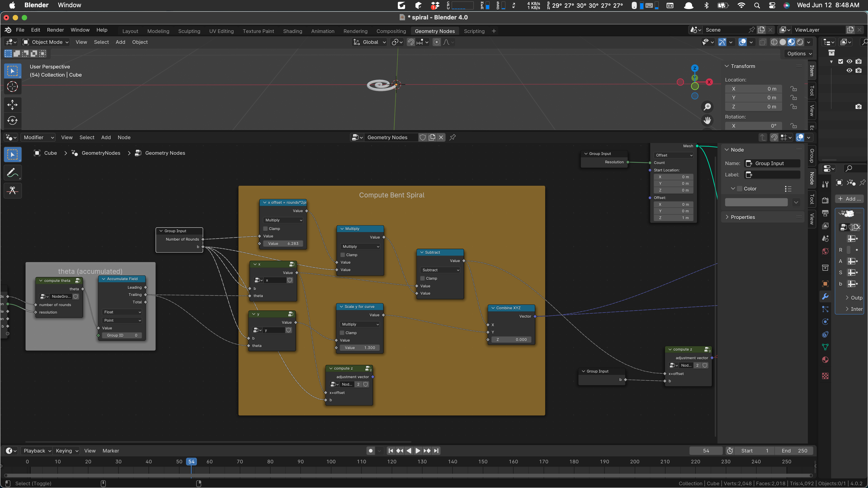Play the animation forward

(x=418, y=451)
